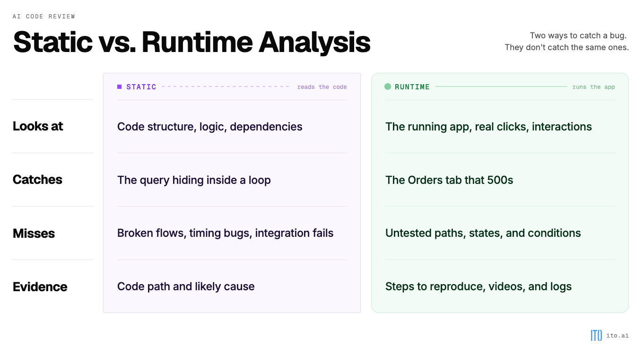Select the RUNTIME column header text
Viewport: 644px width, 355px height.
[412, 87]
